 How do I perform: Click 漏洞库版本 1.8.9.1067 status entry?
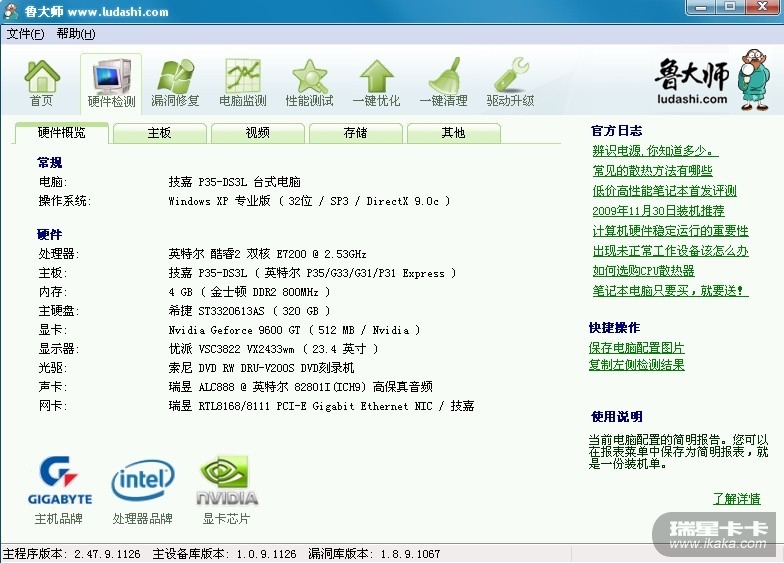pyautogui.click(x=374, y=554)
